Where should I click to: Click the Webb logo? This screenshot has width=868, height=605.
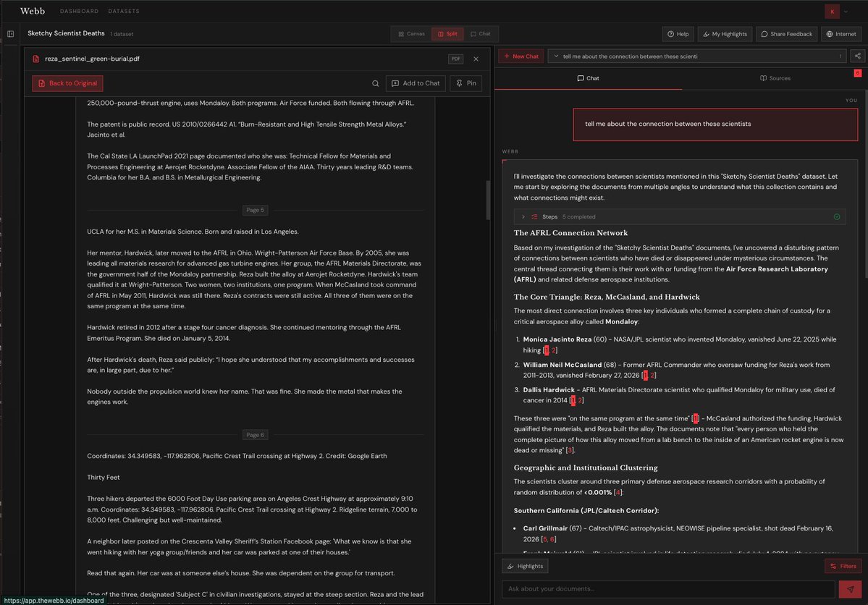coord(32,11)
